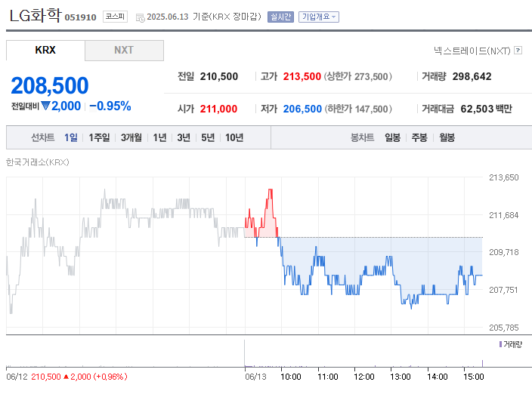532x394 pixels.
Task: Click the current price 208,500
Action: (50, 85)
